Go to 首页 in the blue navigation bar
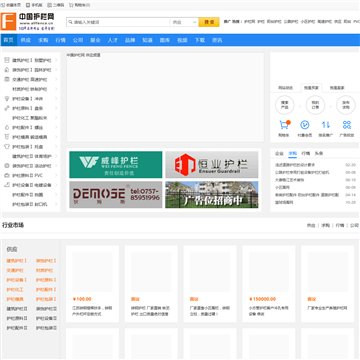This screenshot has width=360, height=360. (x=9, y=40)
